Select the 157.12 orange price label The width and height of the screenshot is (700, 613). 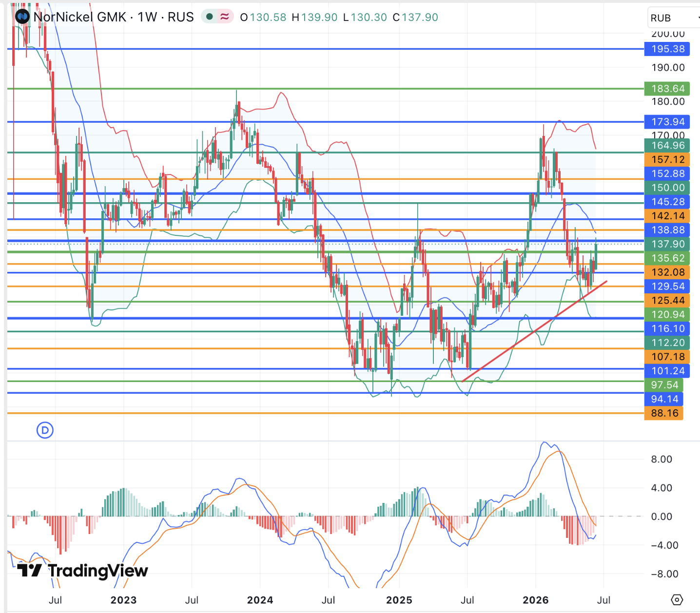click(x=667, y=159)
